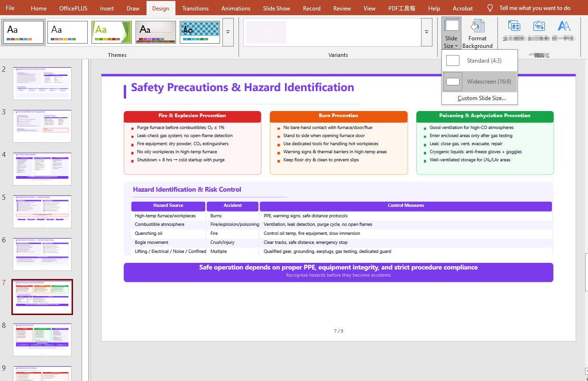Choose the Widescreen (16:9) slide size icon

click(x=453, y=82)
